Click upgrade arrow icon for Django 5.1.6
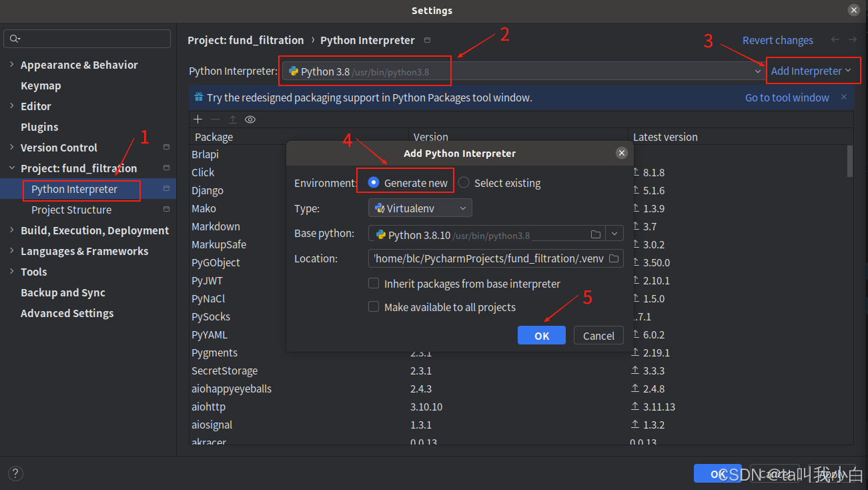The image size is (868, 490). pos(635,190)
